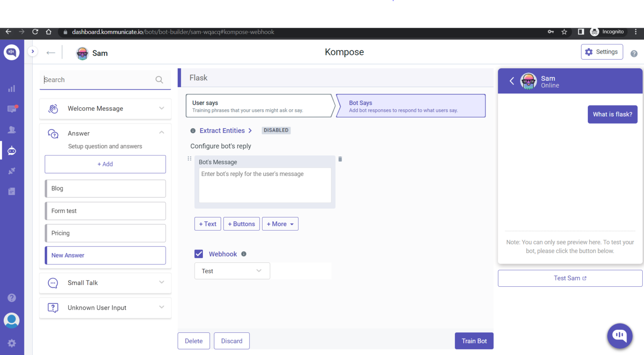Expand the Welcome Message section
Viewport: 644px width, 355px height.
[161, 108]
